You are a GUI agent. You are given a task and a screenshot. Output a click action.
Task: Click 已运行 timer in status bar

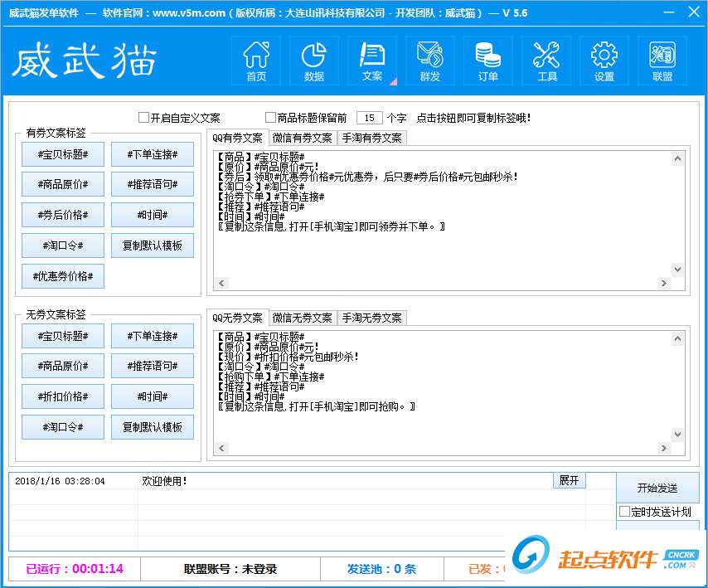[75, 569]
